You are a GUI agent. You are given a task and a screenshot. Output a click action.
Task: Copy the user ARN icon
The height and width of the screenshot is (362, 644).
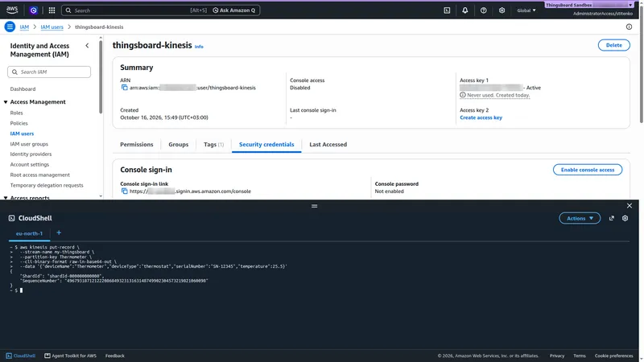click(124, 88)
